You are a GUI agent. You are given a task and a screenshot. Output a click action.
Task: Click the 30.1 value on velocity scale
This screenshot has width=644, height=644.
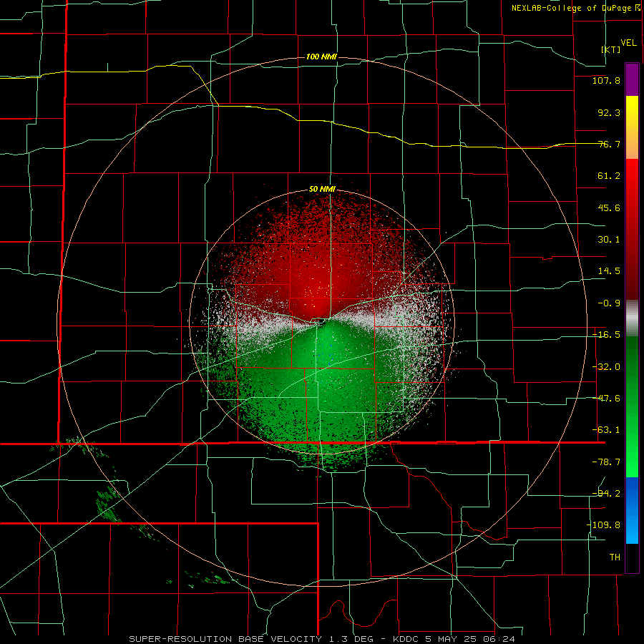[x=609, y=240]
